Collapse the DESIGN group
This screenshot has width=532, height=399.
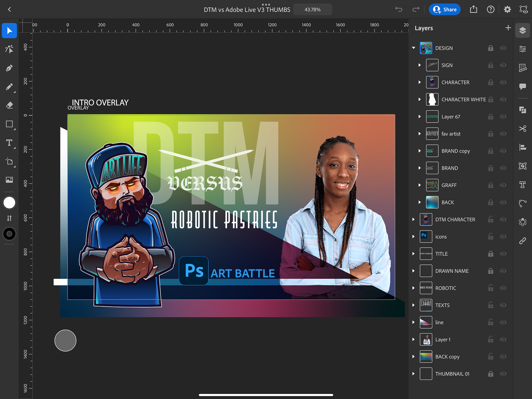[414, 48]
